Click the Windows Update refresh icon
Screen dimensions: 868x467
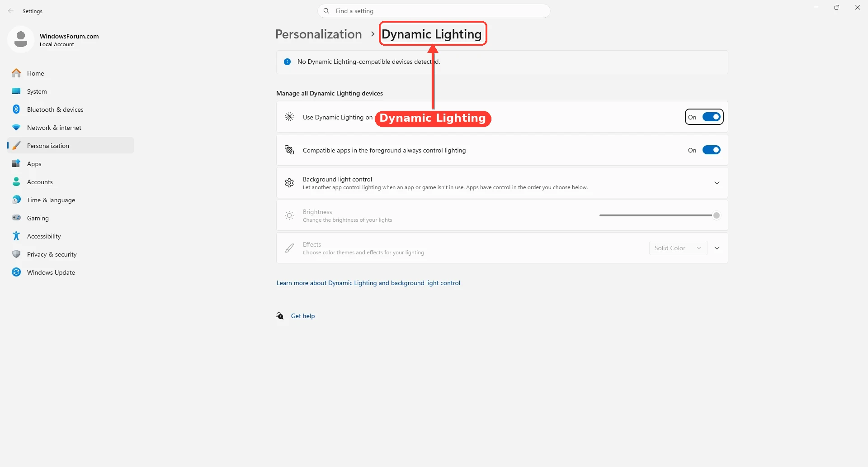[16, 272]
